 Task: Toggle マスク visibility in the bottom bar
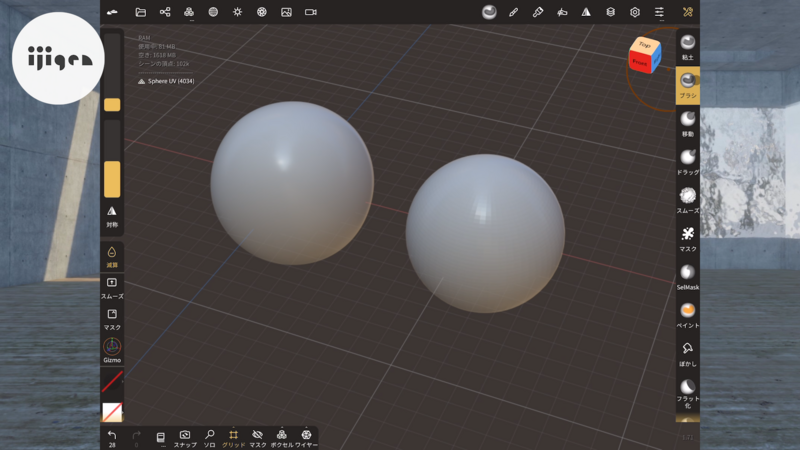click(258, 438)
